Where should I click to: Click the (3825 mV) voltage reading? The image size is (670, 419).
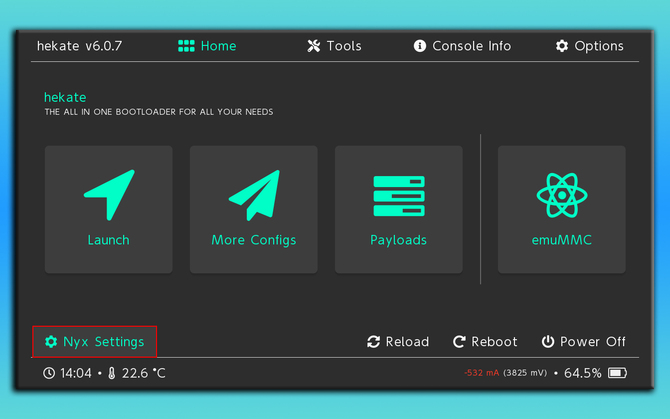coord(525,373)
